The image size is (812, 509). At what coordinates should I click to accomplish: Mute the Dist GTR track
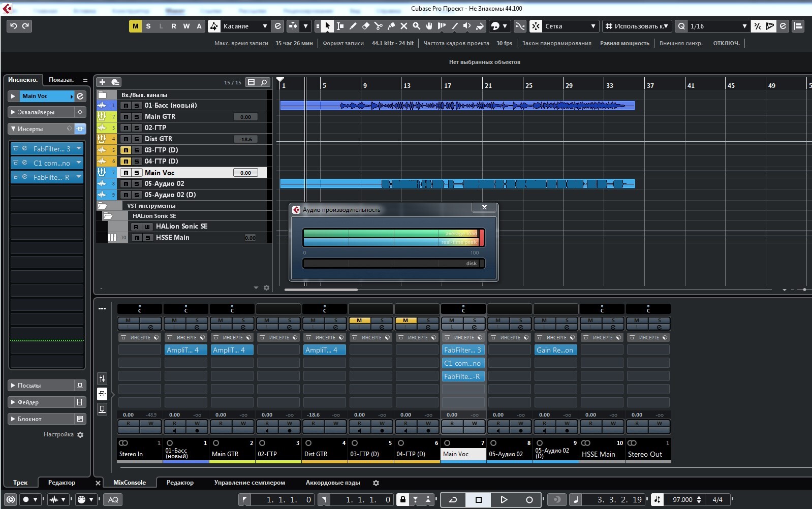tap(126, 139)
